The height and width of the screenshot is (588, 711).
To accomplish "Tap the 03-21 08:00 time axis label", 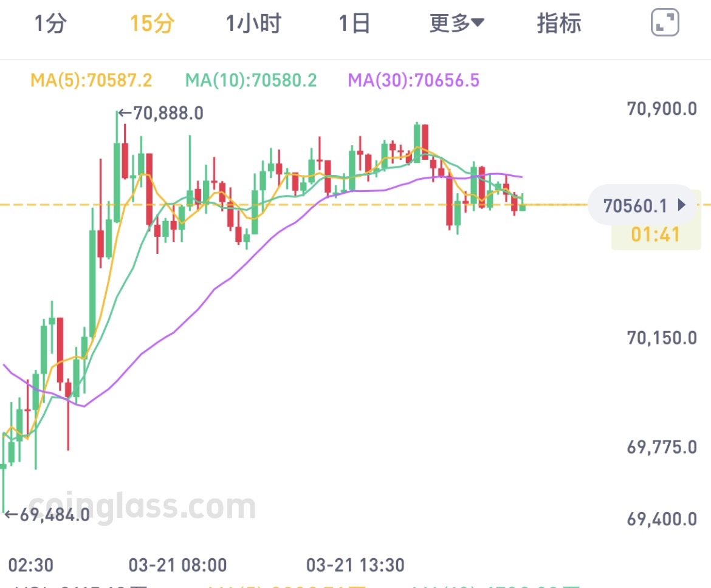I will tap(177, 565).
